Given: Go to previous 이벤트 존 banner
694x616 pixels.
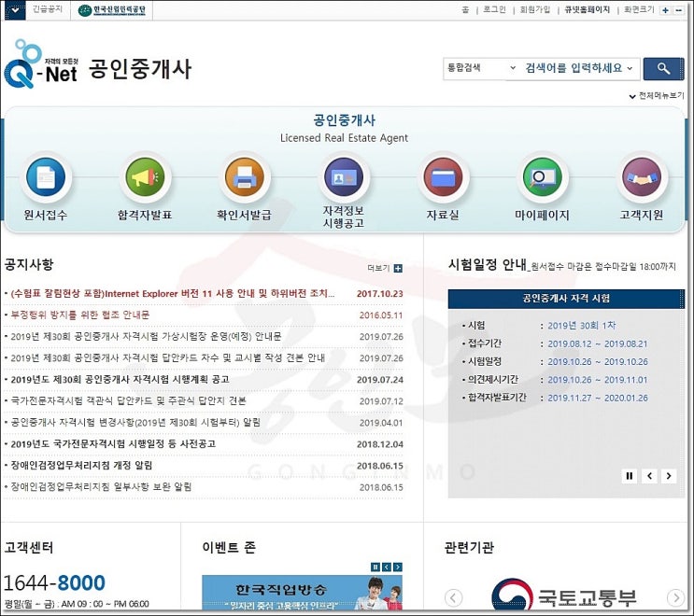Looking at the screenshot, I should (x=387, y=567).
